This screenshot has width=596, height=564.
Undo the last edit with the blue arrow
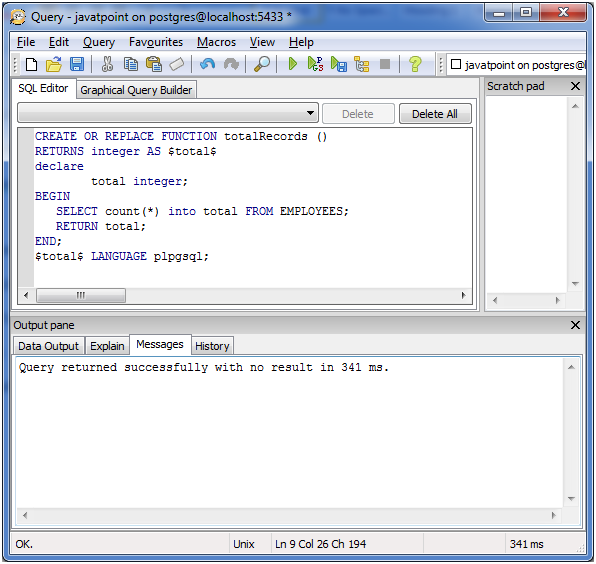click(x=208, y=65)
